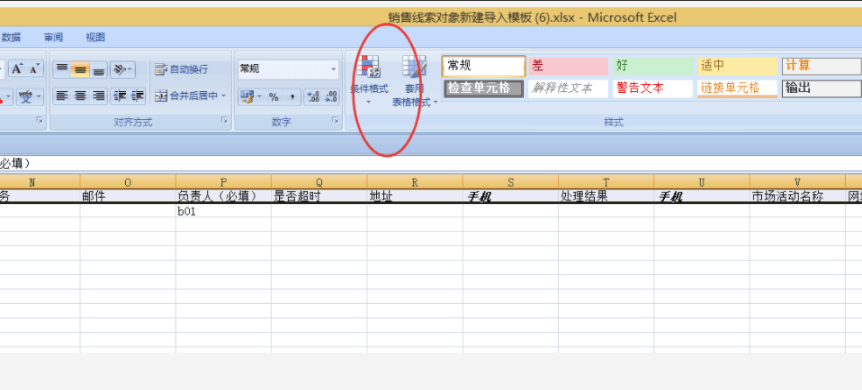Select column P header
This screenshot has width=862, height=390.
point(223,183)
